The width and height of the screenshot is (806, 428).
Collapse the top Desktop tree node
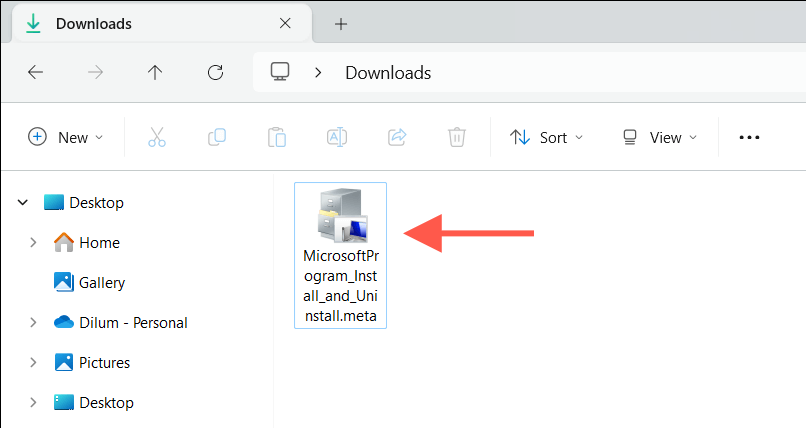coord(23,202)
